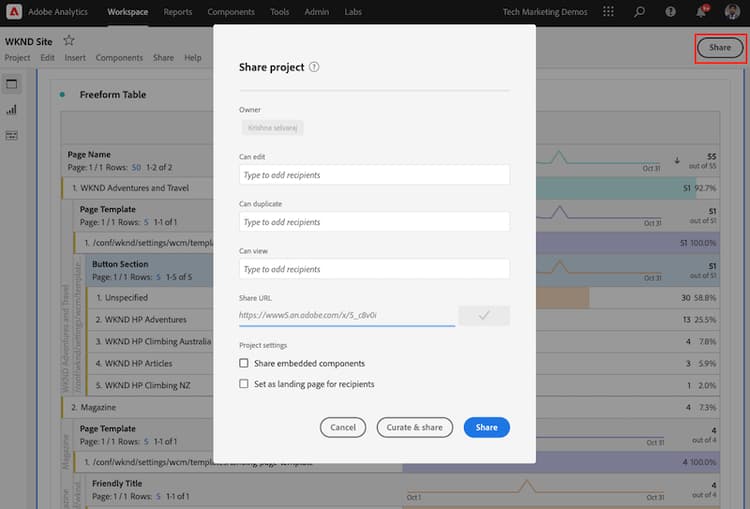The height and width of the screenshot is (509, 750).
Task: Open the notifications bell icon
Action: pyautogui.click(x=701, y=11)
